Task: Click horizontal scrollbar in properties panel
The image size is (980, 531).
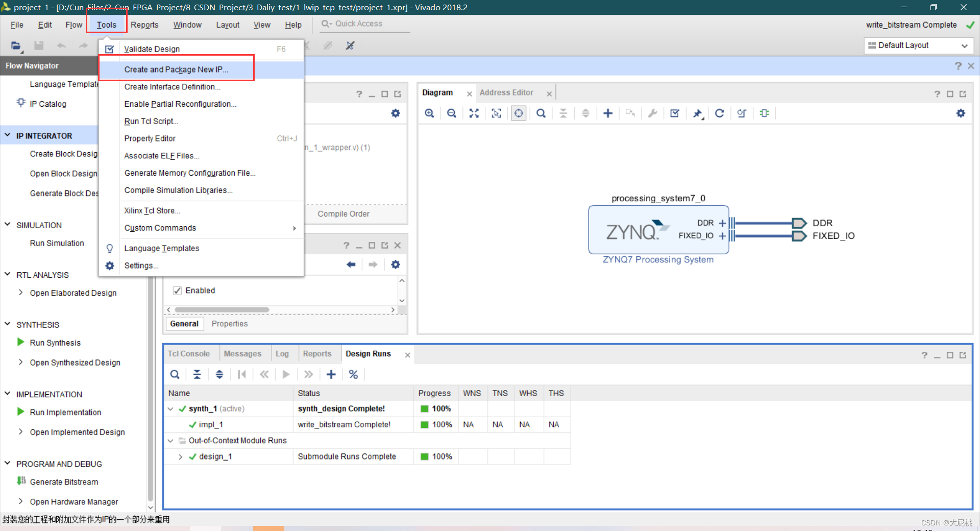Action: click(222, 310)
